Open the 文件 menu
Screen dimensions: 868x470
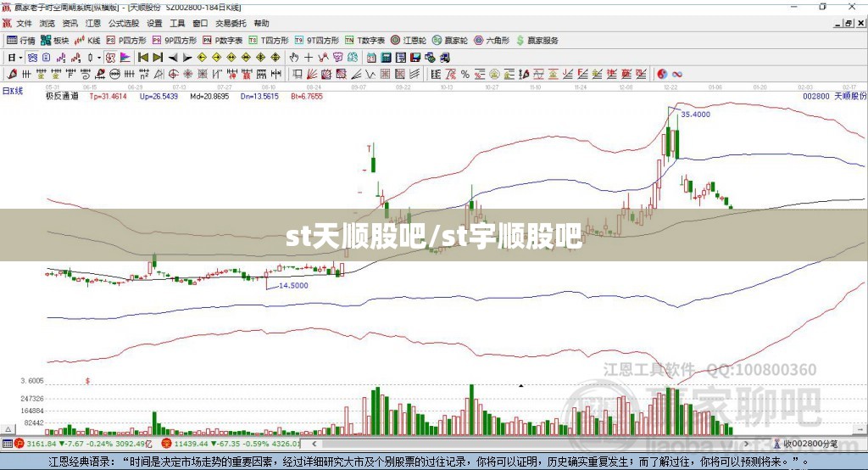25,23
